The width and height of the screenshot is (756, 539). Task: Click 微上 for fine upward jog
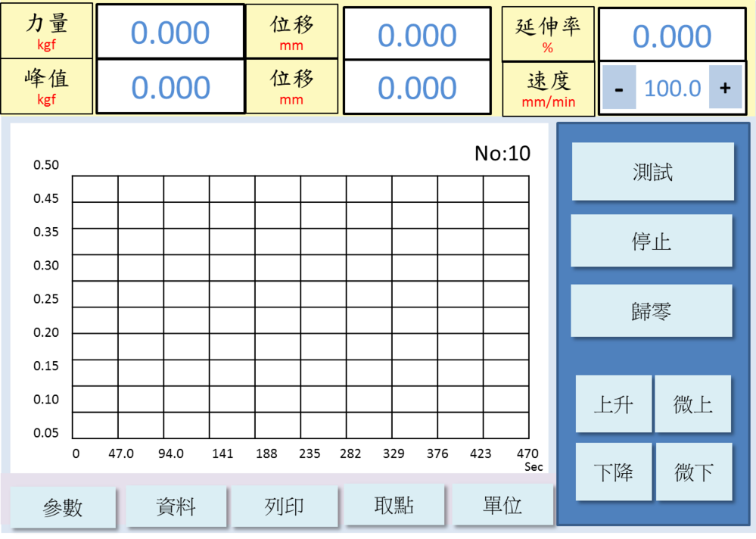coord(692,403)
